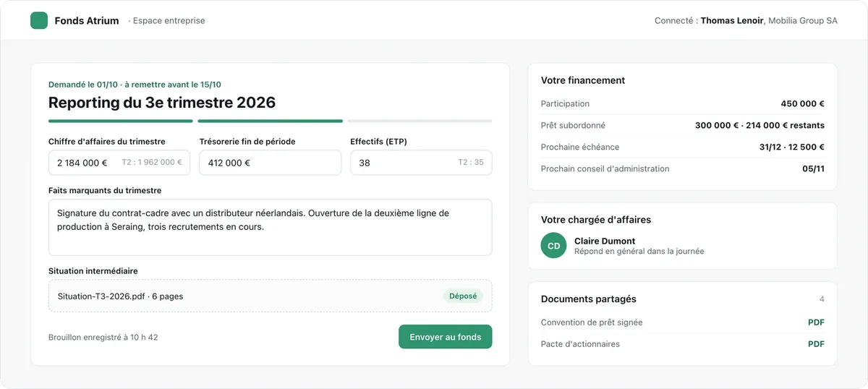
Task: Click the Fonds Atrium brand name
Action: (87, 21)
